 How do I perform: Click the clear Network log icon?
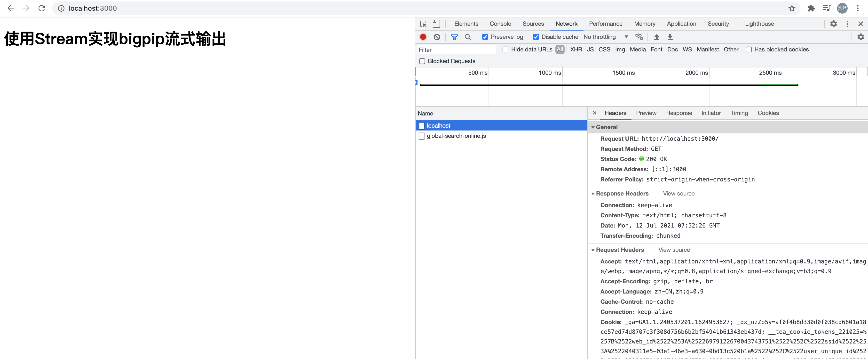(x=437, y=37)
